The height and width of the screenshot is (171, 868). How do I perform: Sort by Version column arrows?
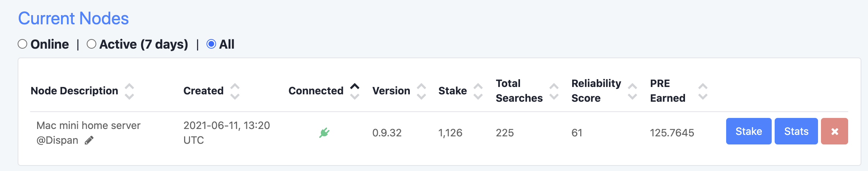coord(422,91)
